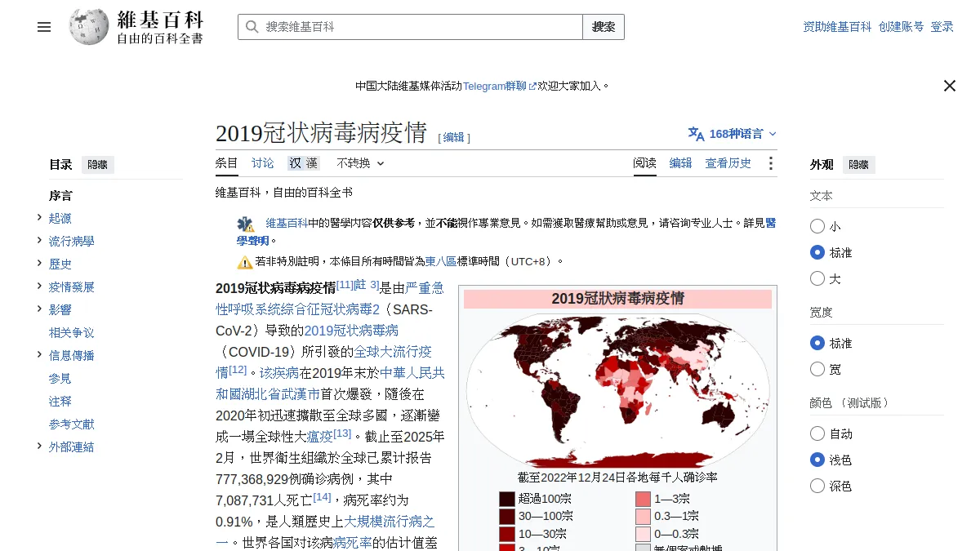
Task: Click the 10—30宗 legend swatch
Action: click(x=507, y=534)
